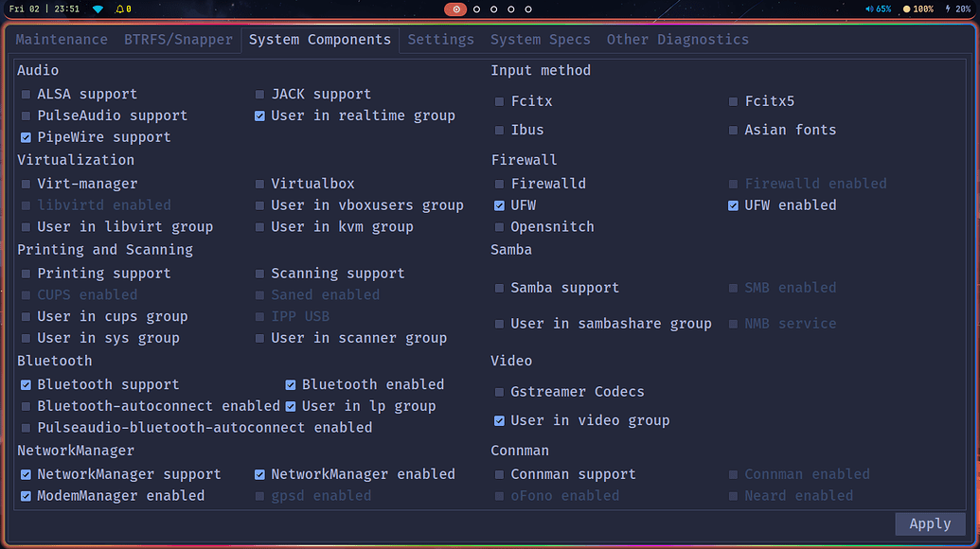The width and height of the screenshot is (980, 549).
Task: Tick the Gstreamer Codecs checkbox
Action: pos(499,392)
